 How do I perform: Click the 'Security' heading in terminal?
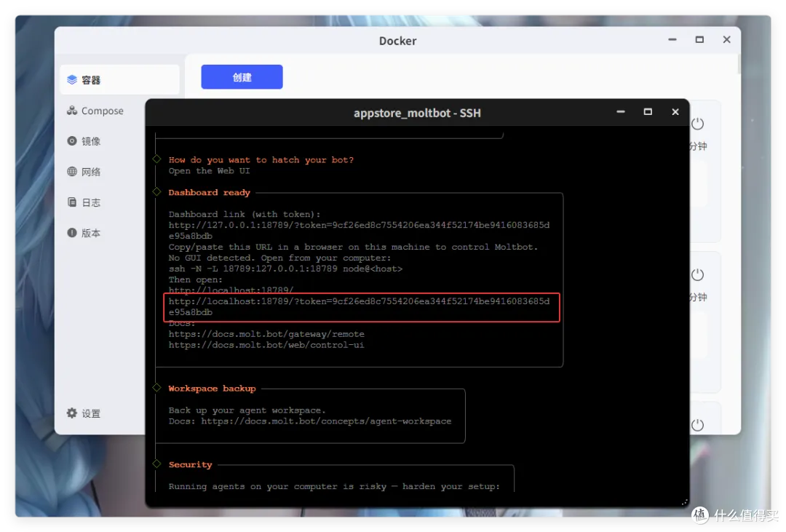[x=191, y=465]
